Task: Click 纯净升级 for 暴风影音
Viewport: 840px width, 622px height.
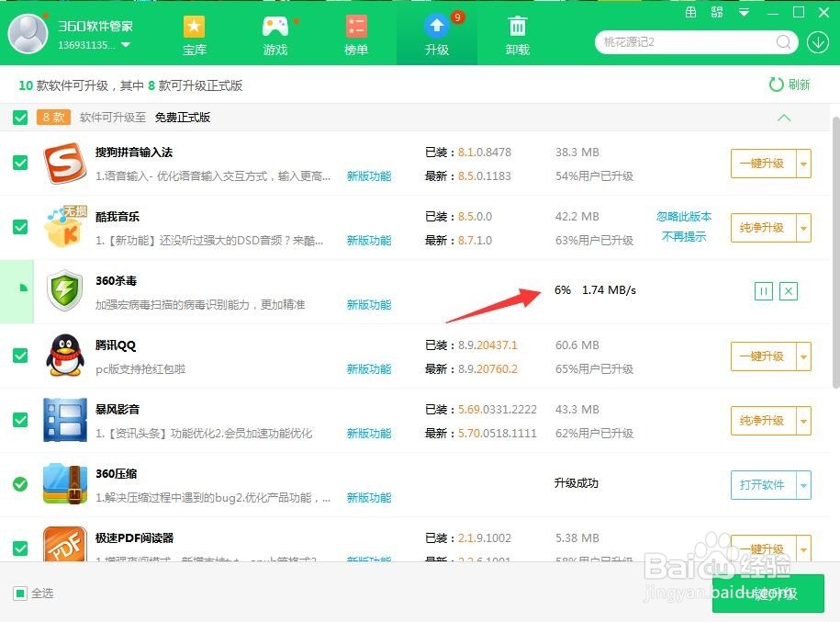Action: pos(764,421)
